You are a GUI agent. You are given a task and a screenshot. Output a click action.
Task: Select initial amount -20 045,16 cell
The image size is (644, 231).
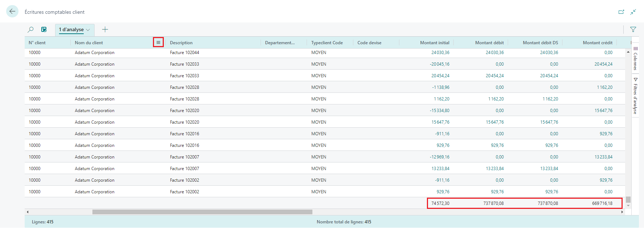click(x=439, y=64)
